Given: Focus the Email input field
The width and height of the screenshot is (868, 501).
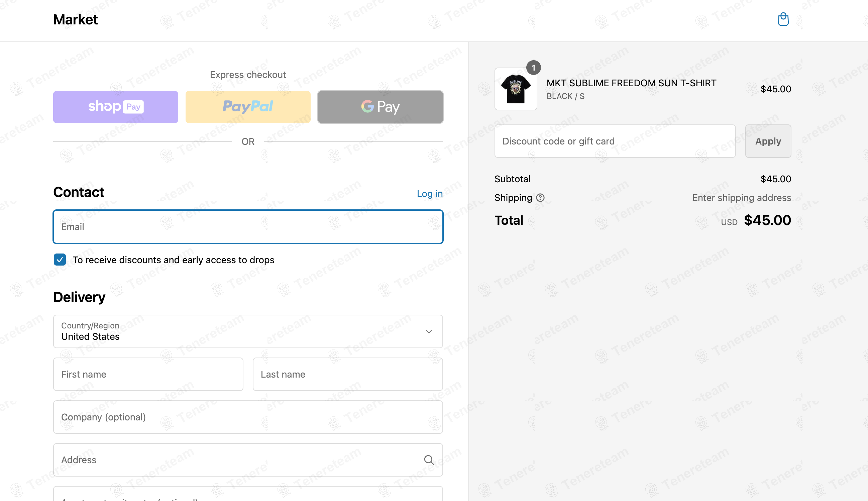Looking at the screenshot, I should [x=248, y=227].
